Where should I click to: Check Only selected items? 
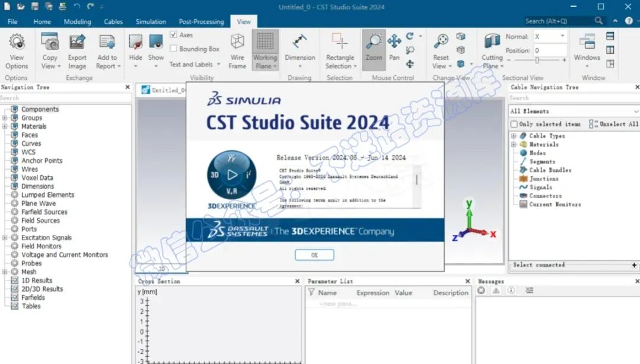click(514, 124)
